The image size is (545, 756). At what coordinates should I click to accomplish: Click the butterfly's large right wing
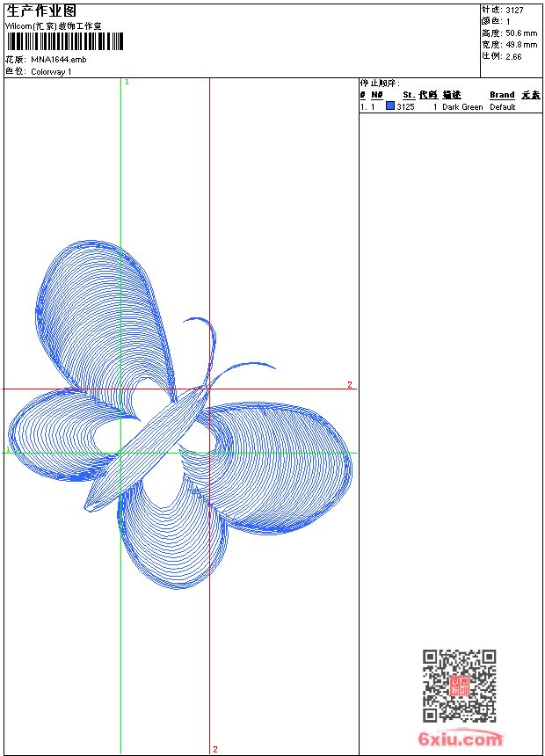tap(281, 466)
